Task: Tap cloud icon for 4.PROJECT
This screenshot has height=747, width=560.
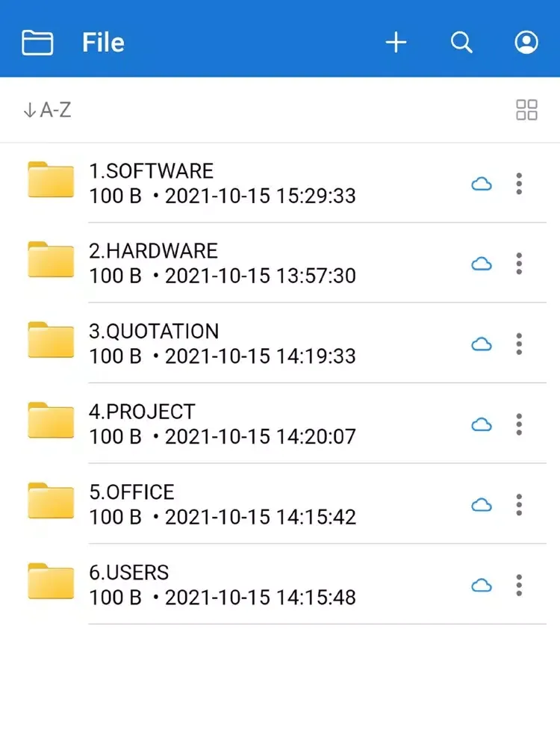Action: pos(482,425)
